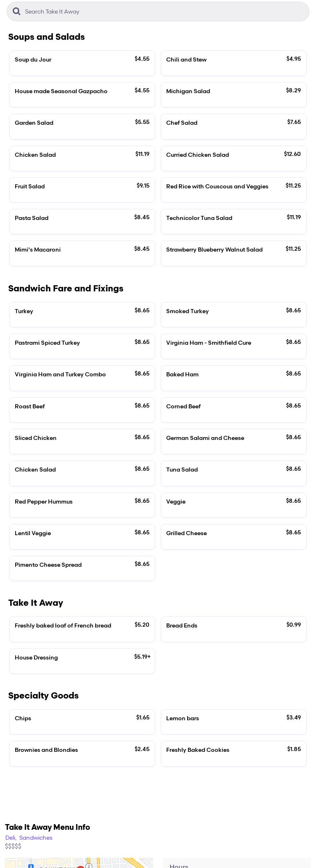Choose the Michigan Salad card
316x868 pixels.
[x=234, y=95]
